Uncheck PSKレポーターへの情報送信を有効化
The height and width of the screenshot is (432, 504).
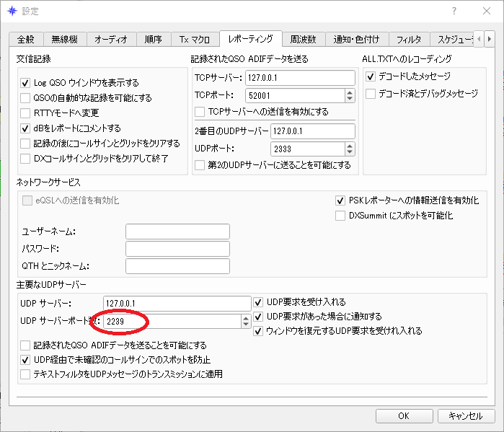[x=340, y=200]
